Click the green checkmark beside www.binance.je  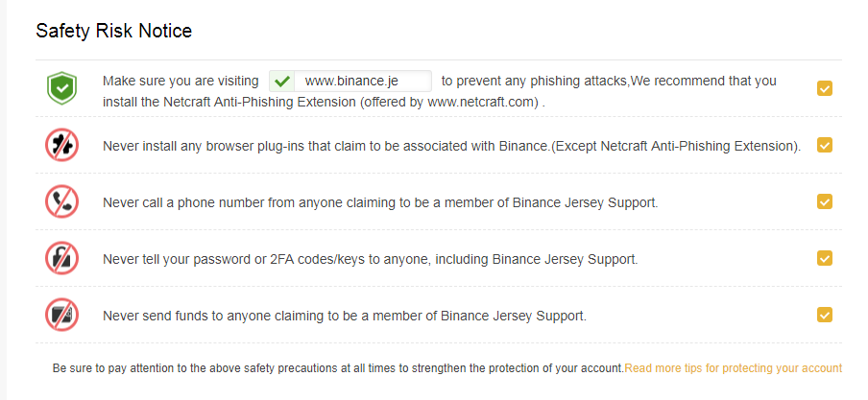(x=282, y=82)
